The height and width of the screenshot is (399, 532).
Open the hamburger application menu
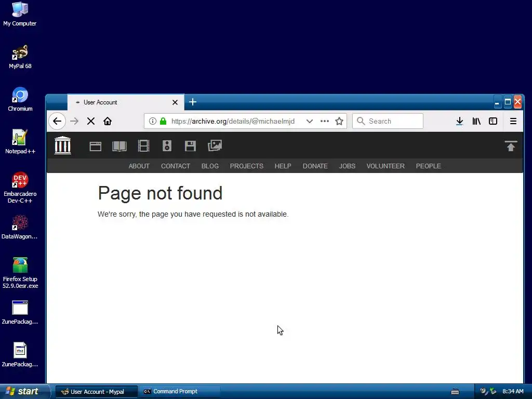pos(513,121)
